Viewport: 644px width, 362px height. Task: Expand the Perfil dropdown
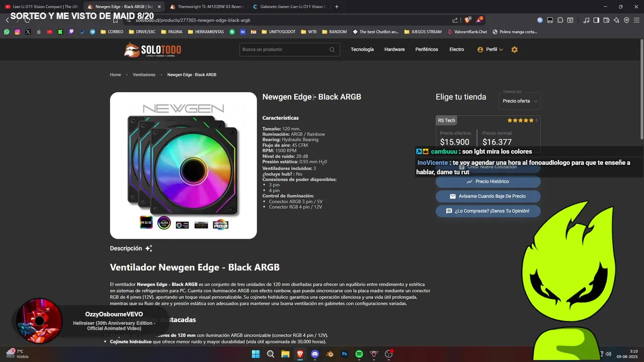[490, 49]
